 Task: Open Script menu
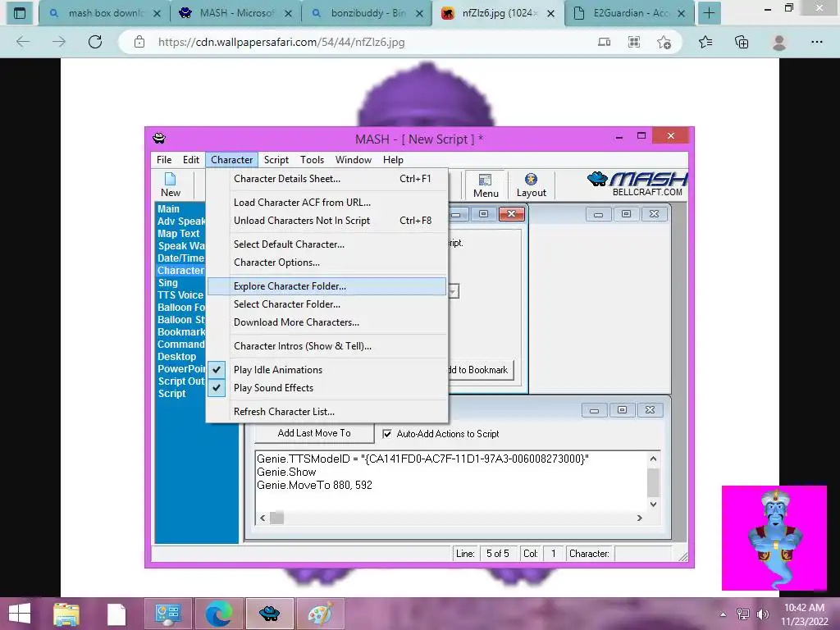(x=276, y=160)
